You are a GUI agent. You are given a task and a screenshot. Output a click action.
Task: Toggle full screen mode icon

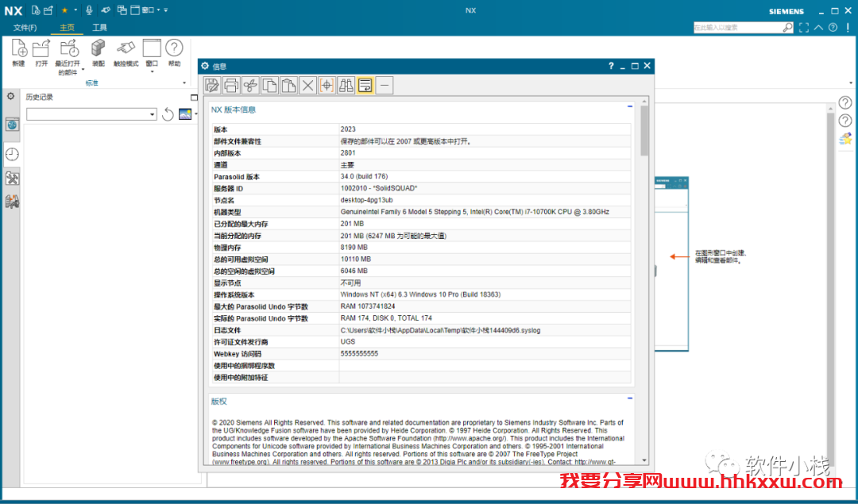pos(803,27)
